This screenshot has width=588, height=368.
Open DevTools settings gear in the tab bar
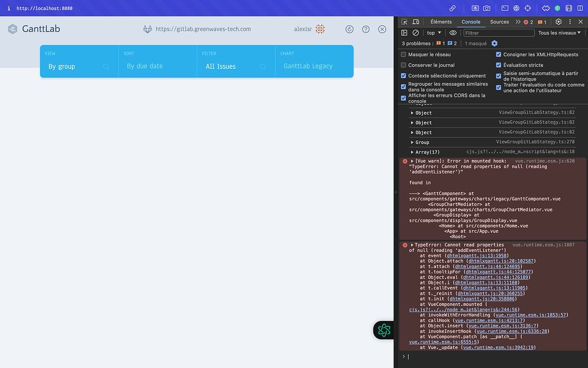click(558, 22)
